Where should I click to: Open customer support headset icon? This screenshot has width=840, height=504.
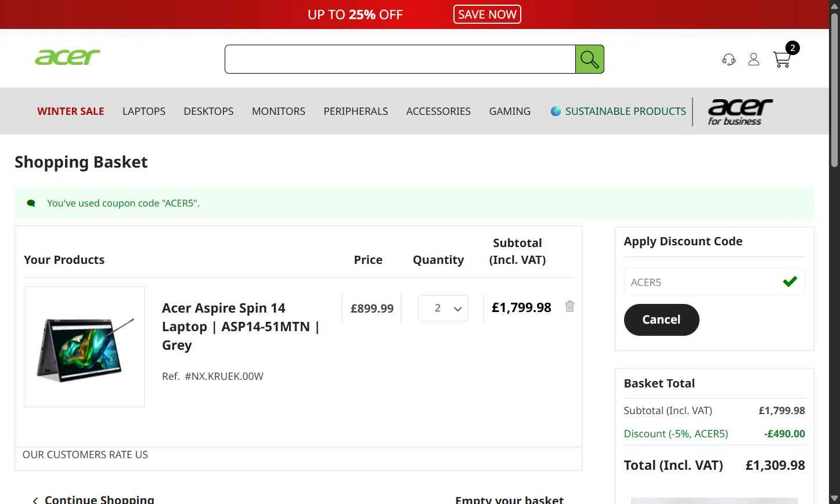pos(729,59)
